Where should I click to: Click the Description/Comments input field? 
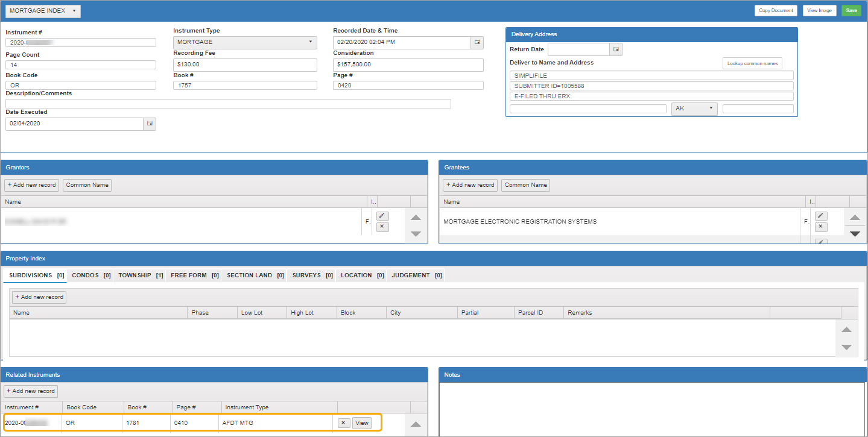point(228,104)
